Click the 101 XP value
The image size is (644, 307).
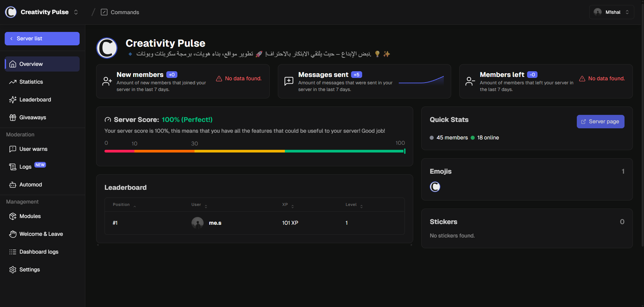click(290, 223)
